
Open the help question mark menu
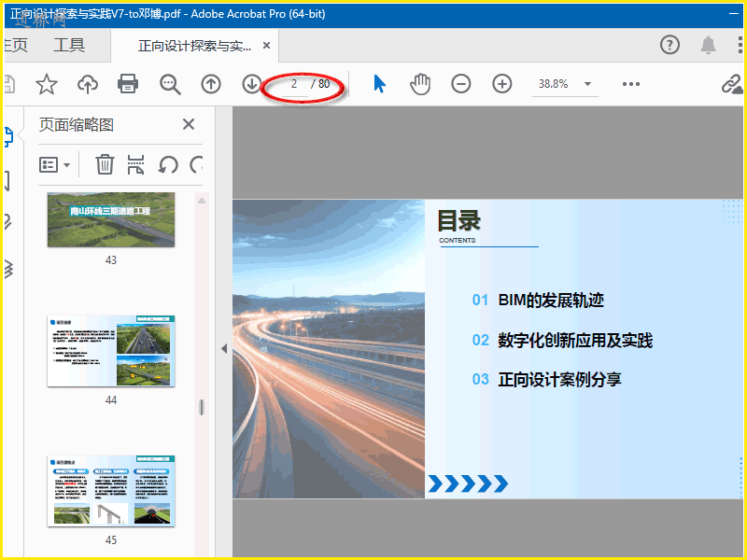(x=669, y=45)
